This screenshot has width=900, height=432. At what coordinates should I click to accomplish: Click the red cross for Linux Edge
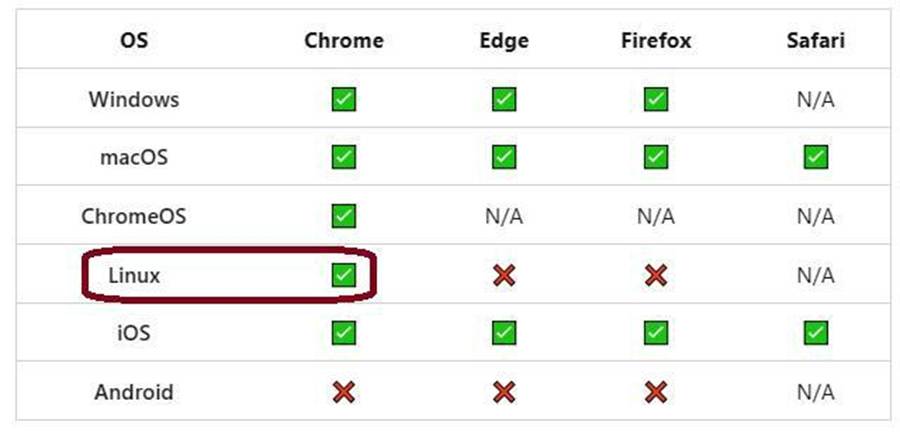click(x=503, y=276)
